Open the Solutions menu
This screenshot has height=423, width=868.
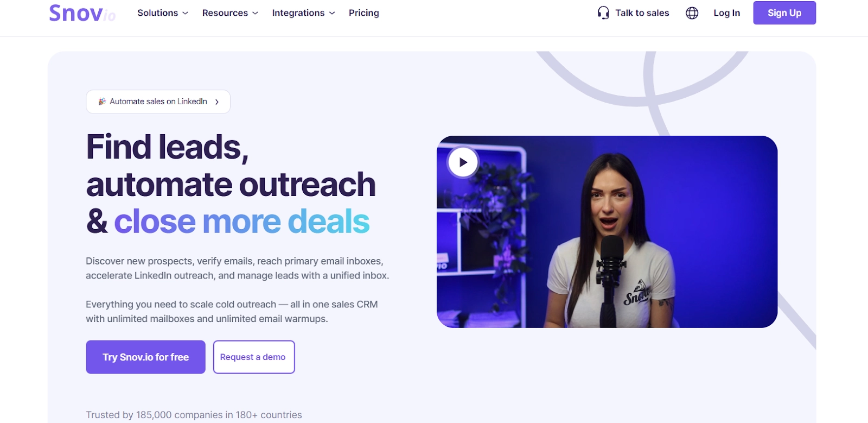click(163, 13)
